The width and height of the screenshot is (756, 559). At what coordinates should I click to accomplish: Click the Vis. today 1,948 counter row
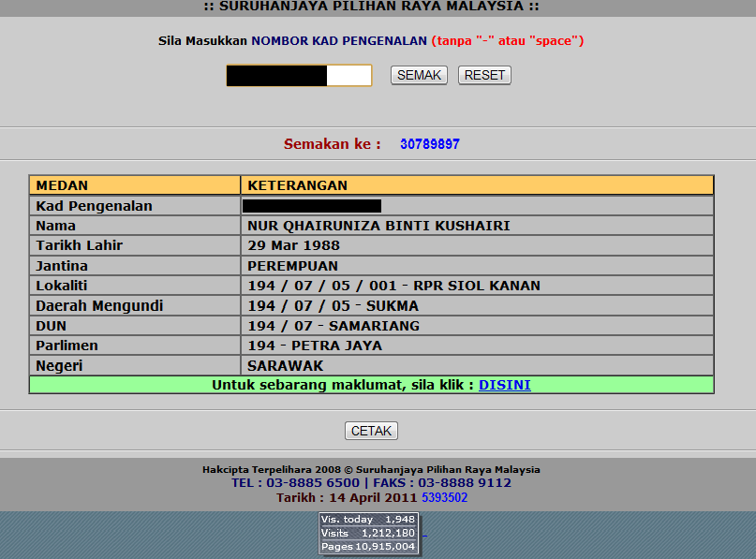pyautogui.click(x=368, y=519)
